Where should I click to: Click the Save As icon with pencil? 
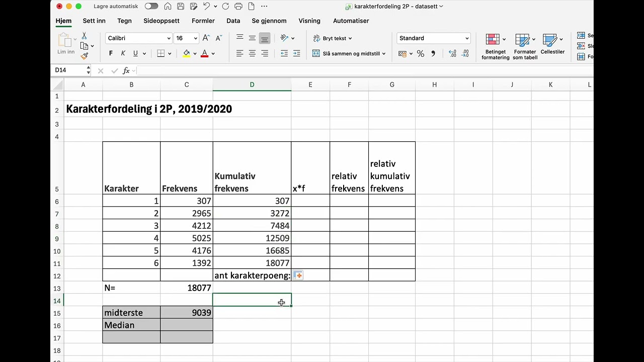click(x=193, y=7)
